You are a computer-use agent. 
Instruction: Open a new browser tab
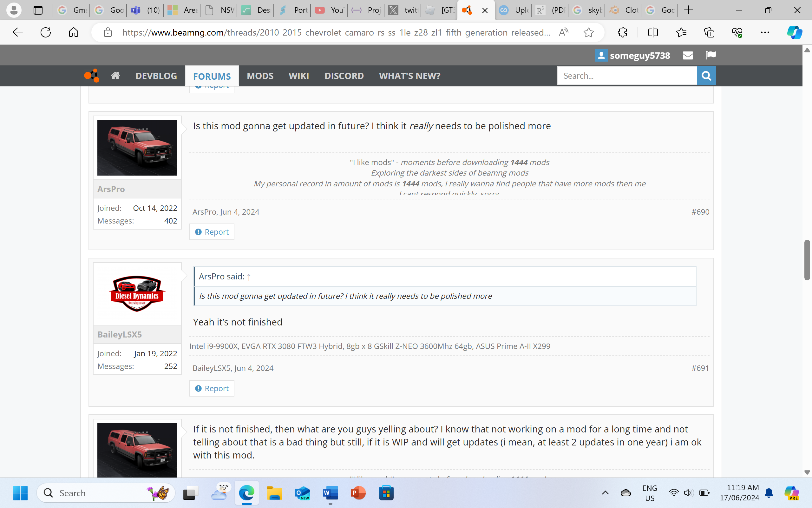689,10
